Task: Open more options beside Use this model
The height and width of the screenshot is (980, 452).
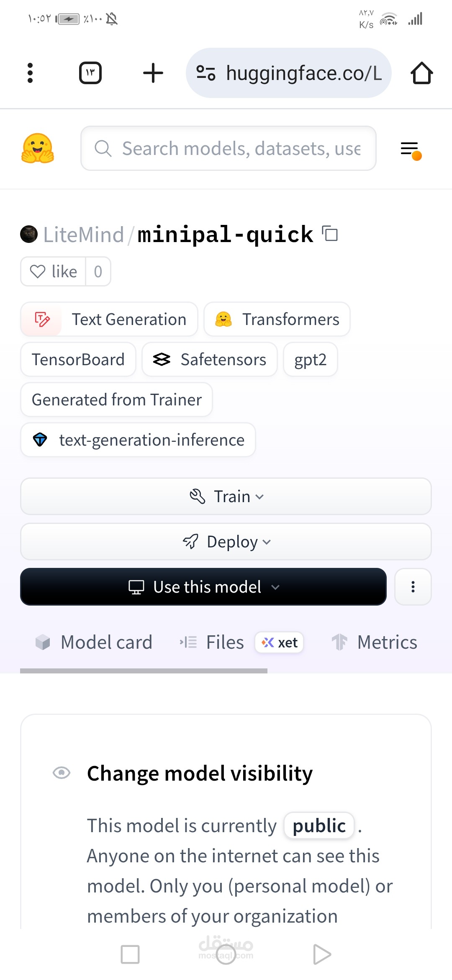Action: (x=413, y=587)
